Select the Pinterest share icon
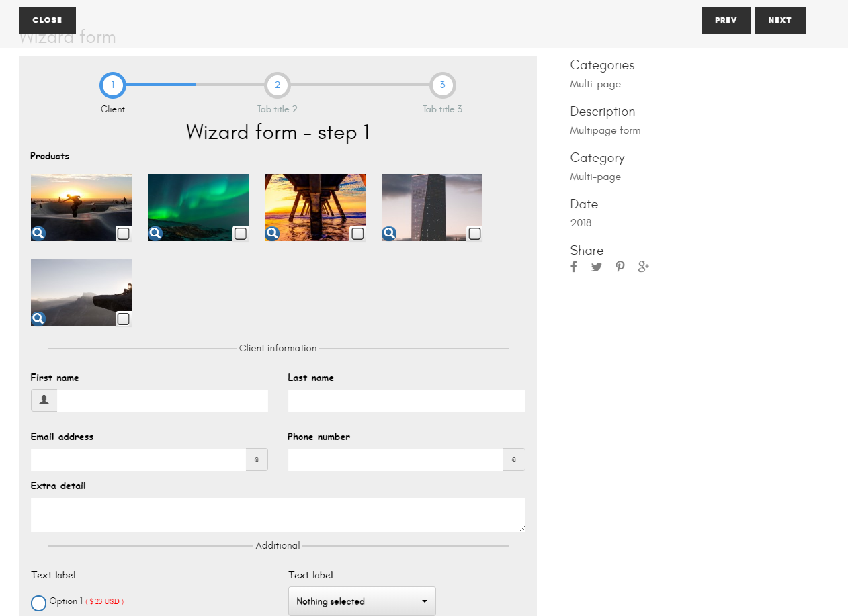 (x=620, y=267)
